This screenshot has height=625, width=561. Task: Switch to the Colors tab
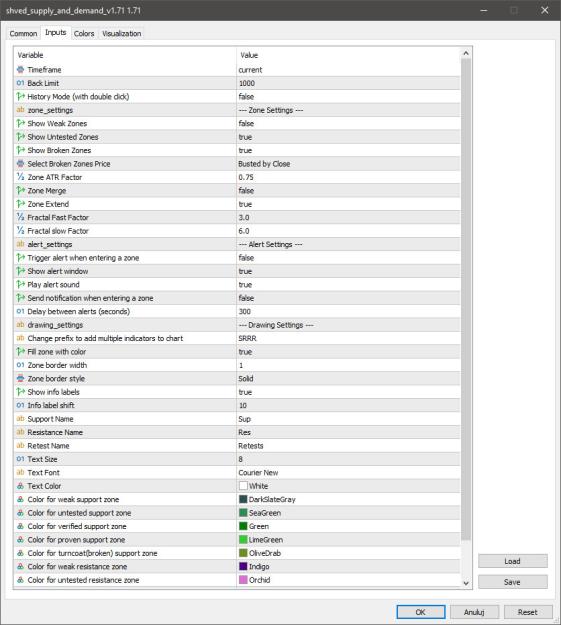tap(84, 33)
